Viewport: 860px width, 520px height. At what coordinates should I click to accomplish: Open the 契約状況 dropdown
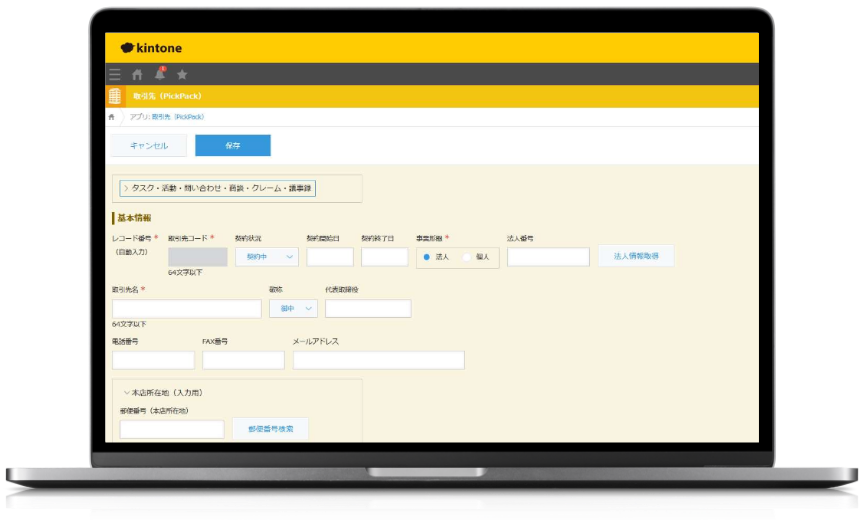click(x=267, y=257)
